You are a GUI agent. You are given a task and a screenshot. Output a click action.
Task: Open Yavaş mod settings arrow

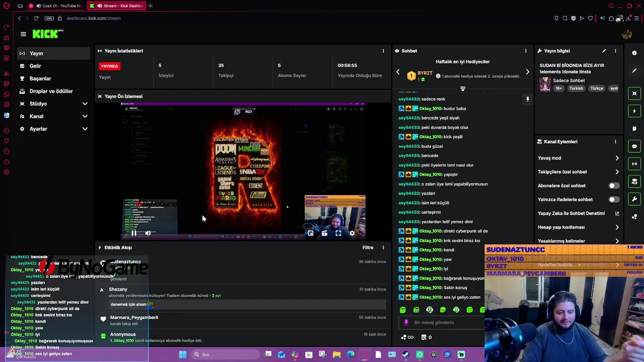pos(617,158)
